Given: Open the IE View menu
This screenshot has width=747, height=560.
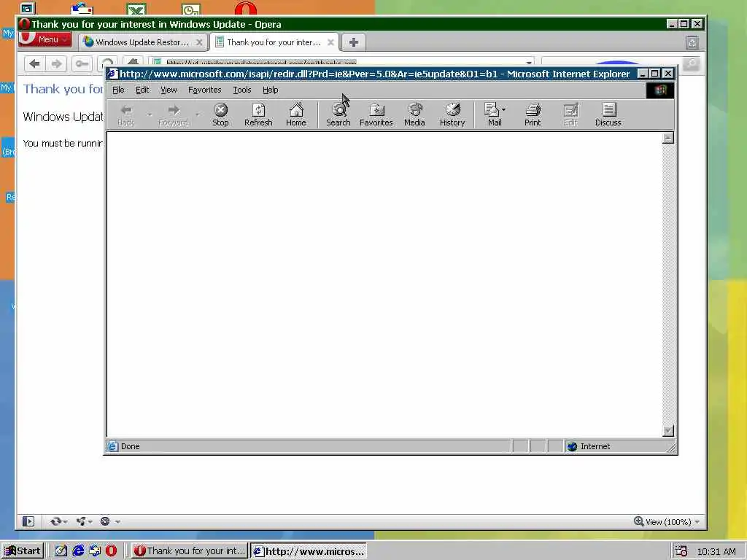Looking at the screenshot, I should pos(169,90).
